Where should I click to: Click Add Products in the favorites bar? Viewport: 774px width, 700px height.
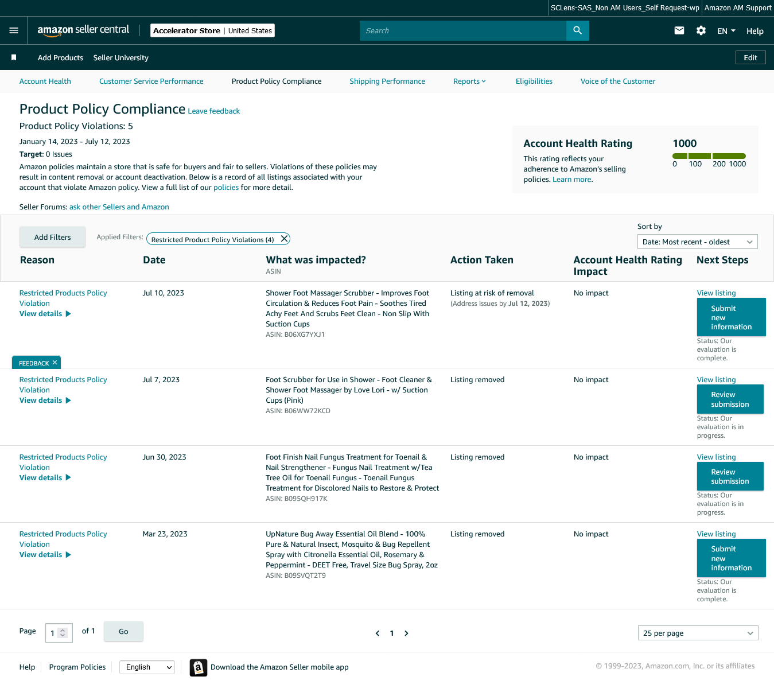point(60,57)
